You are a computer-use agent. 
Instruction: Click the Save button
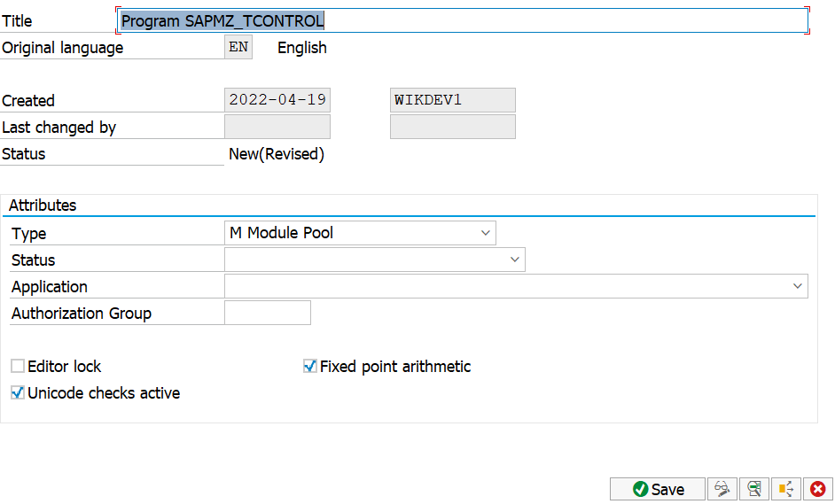point(658,489)
